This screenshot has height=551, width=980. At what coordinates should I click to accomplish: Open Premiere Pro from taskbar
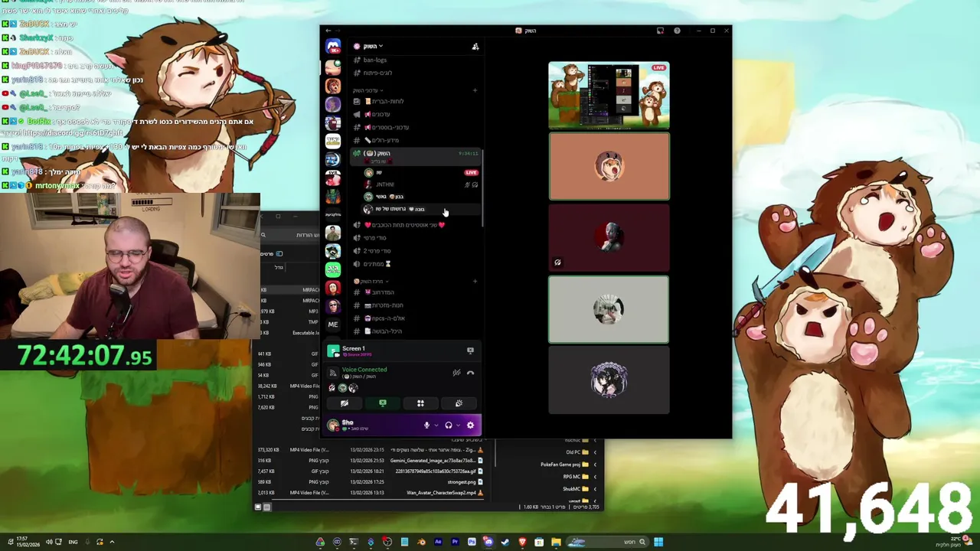pyautogui.click(x=455, y=542)
